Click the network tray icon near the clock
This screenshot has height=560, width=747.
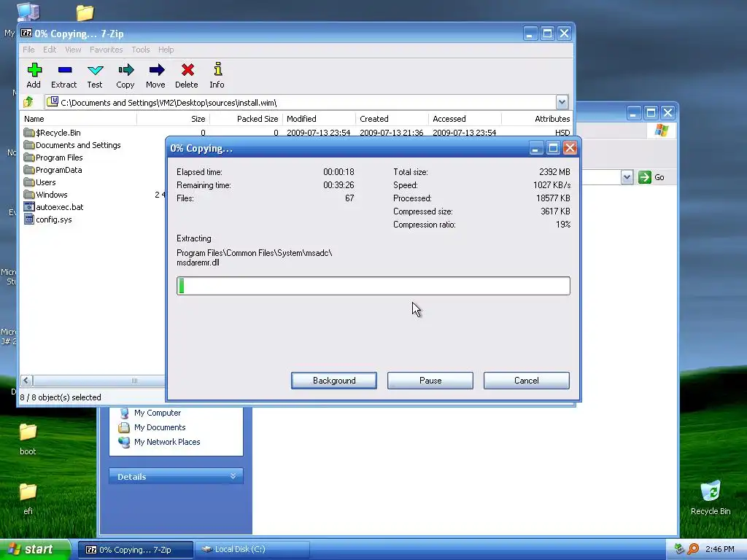[x=679, y=549]
